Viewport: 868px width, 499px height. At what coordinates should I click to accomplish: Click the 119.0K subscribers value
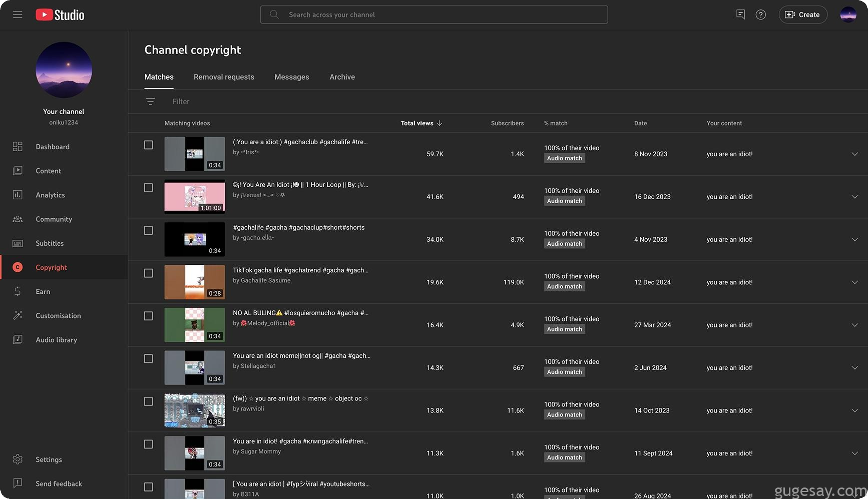[514, 282]
